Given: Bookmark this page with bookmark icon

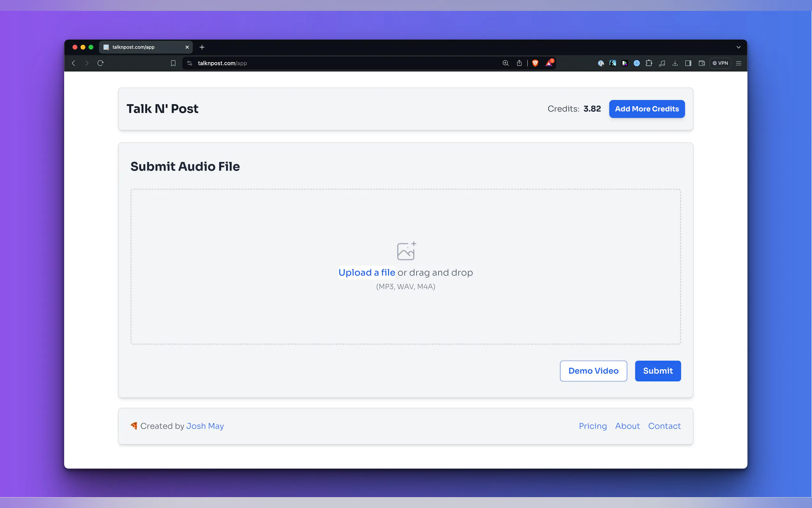Looking at the screenshot, I should [173, 63].
